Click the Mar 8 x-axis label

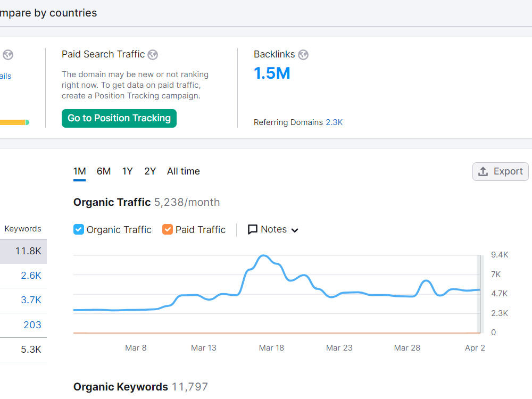click(x=136, y=348)
